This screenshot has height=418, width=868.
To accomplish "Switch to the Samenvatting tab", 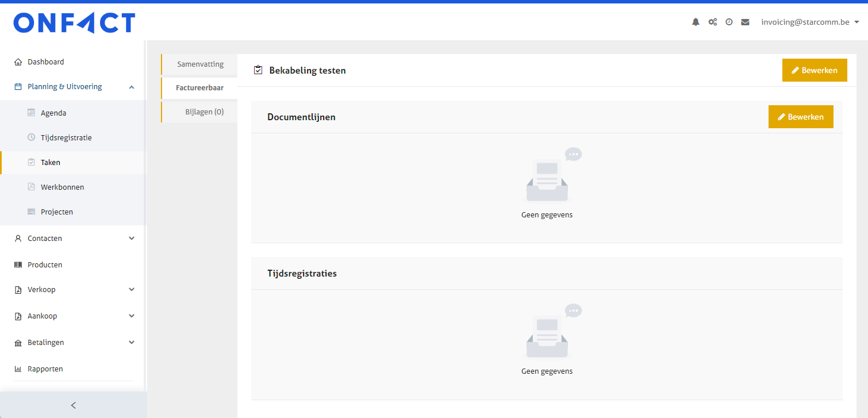I will (x=200, y=64).
